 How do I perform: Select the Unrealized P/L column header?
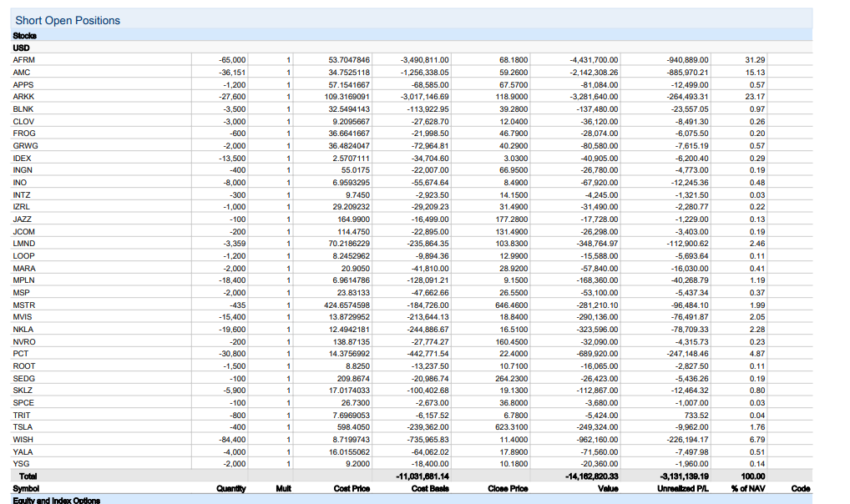pos(683,489)
